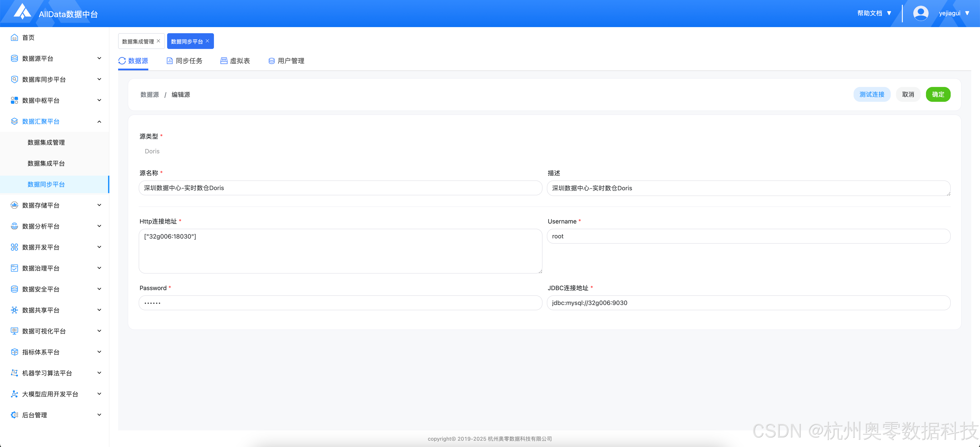Click the 测试连接 button
The height and width of the screenshot is (447, 980).
tap(871, 94)
